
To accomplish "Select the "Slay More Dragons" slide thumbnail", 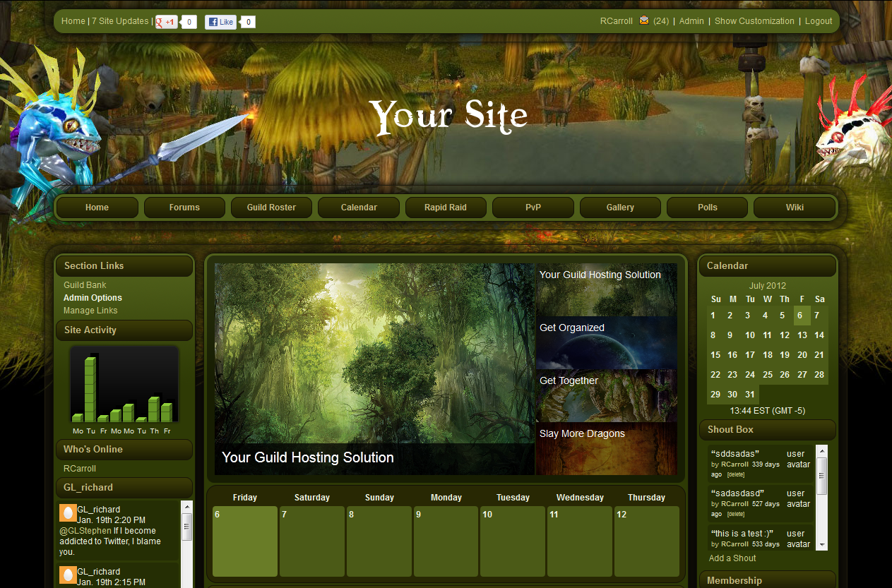I will tap(607, 449).
